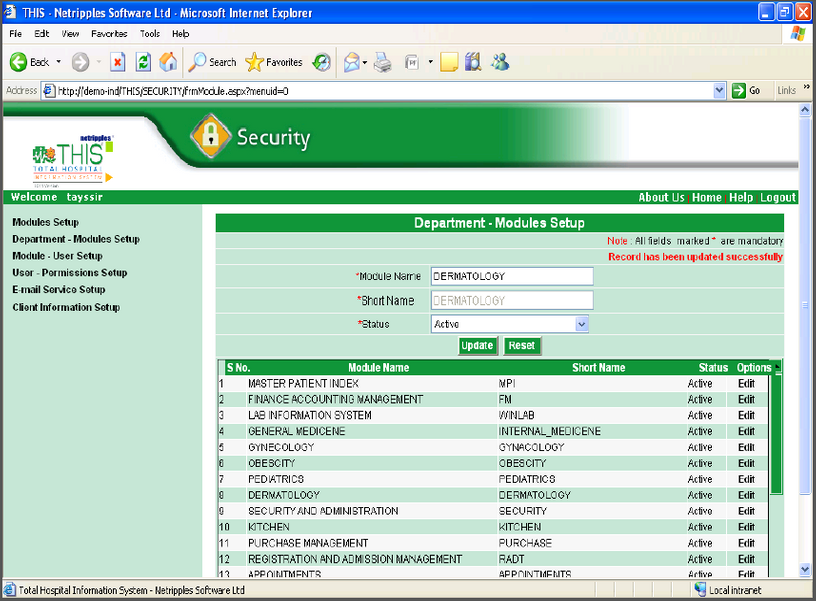The width and height of the screenshot is (816, 601).
Task: Click the Update button
Action: click(477, 346)
